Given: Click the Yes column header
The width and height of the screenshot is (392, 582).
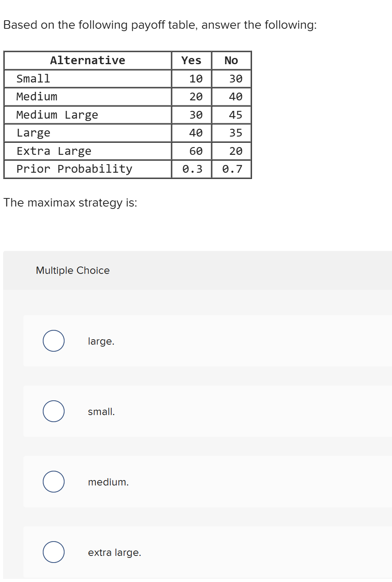Looking at the screenshot, I should coord(191,60).
